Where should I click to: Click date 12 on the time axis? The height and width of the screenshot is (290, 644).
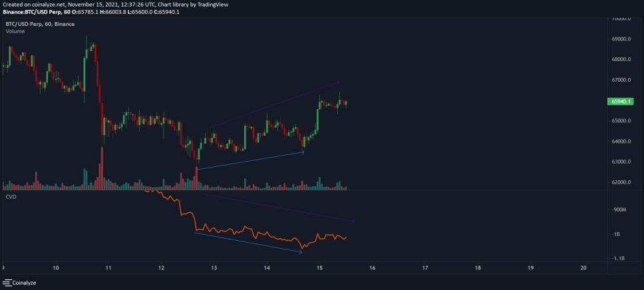point(162,267)
